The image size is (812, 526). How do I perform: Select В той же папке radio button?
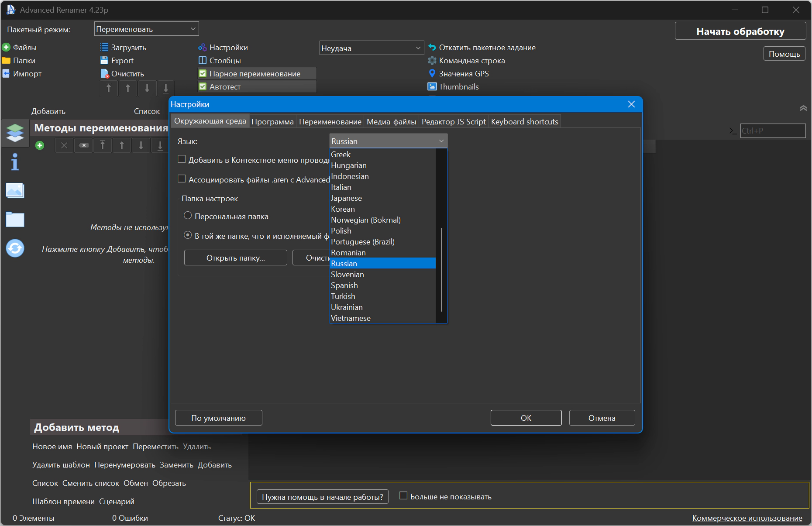tap(188, 235)
